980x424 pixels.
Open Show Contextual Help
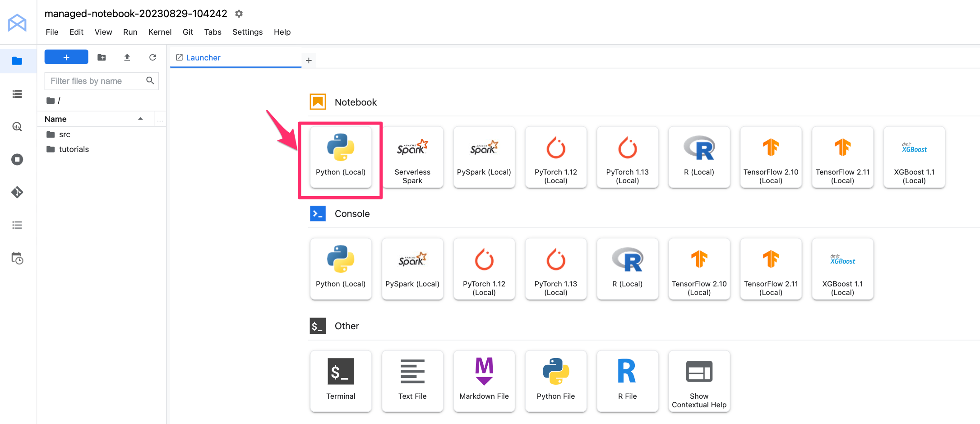coord(699,381)
